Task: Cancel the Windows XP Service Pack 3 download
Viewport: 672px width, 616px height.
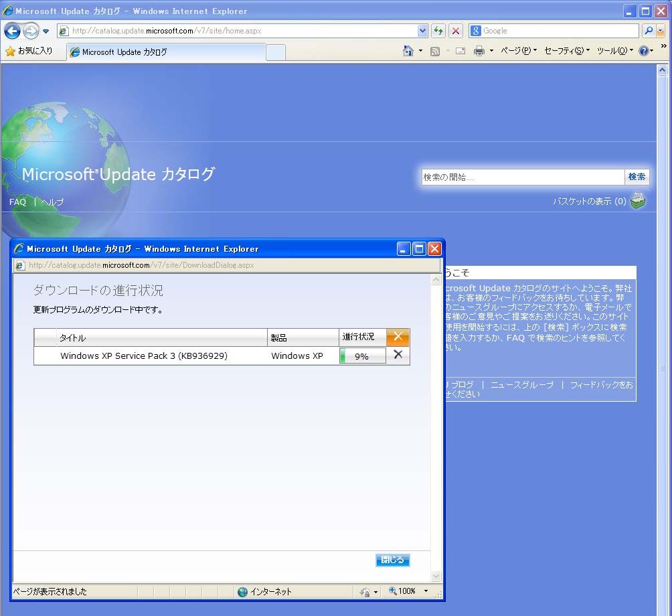Action: coord(398,355)
